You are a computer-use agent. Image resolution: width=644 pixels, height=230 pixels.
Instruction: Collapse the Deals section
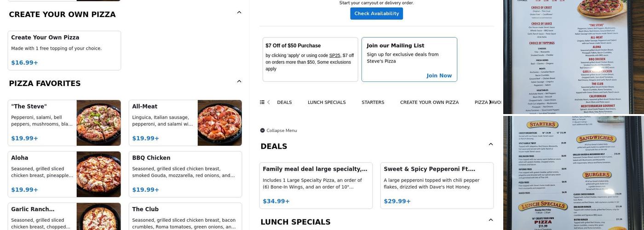[x=491, y=144]
